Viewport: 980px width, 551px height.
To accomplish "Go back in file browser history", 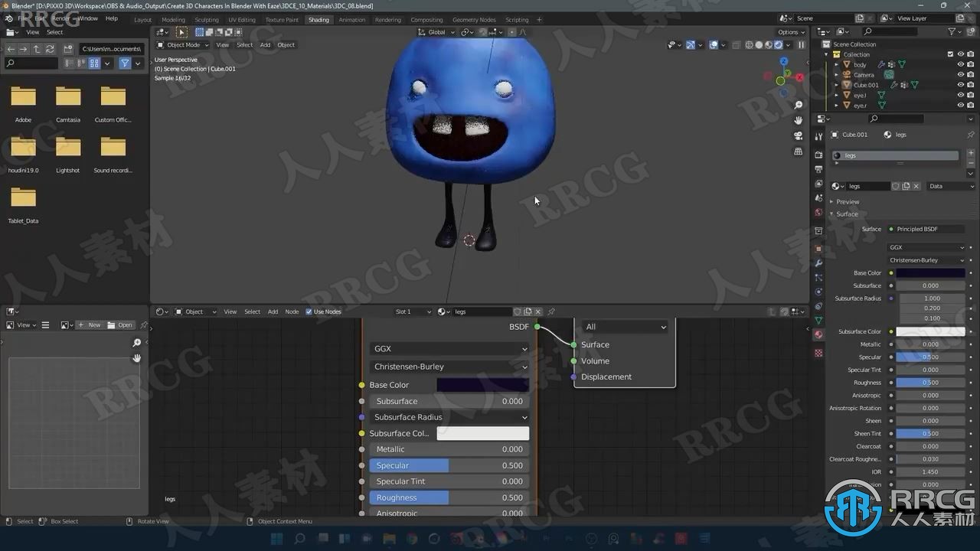I will coord(11,49).
